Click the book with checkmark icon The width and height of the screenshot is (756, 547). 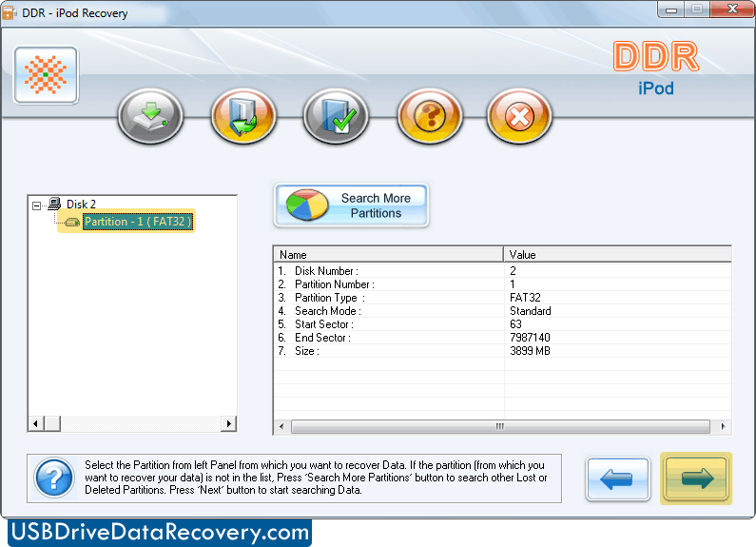[x=336, y=116]
